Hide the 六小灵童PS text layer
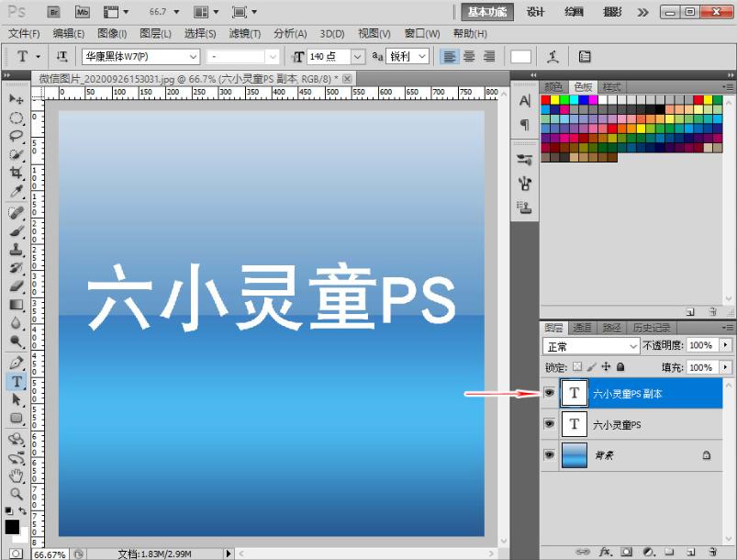This screenshot has height=560, width=737. coord(550,423)
